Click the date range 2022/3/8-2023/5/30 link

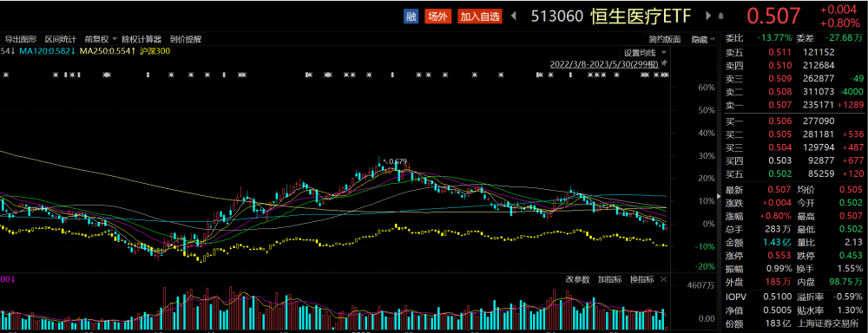604,63
